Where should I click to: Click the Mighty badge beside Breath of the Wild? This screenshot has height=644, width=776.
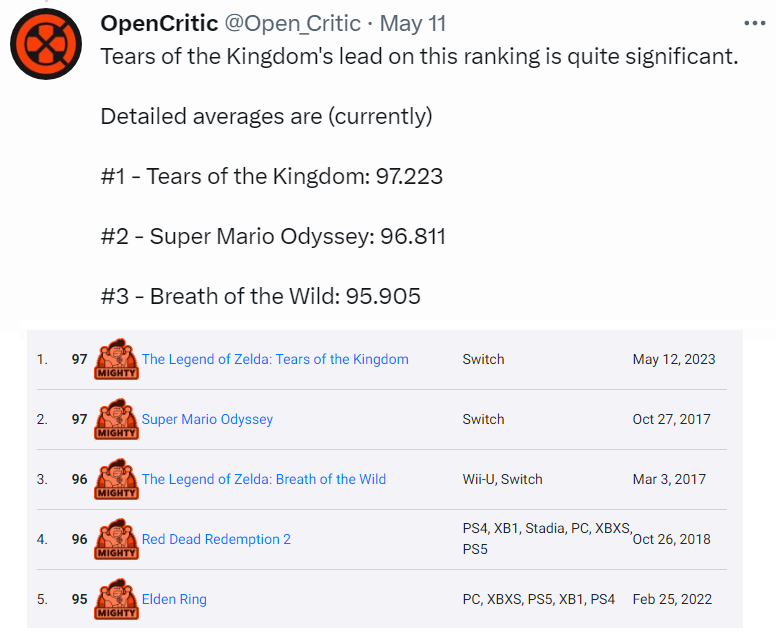[x=116, y=479]
